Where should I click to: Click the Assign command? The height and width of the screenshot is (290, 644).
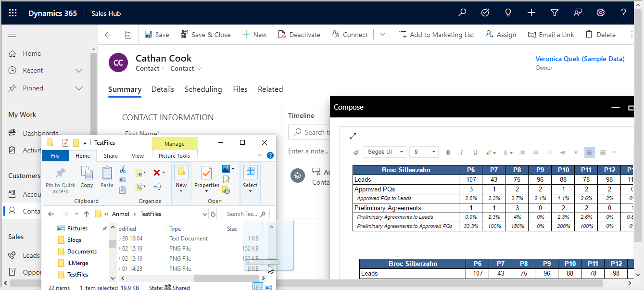tap(501, 35)
